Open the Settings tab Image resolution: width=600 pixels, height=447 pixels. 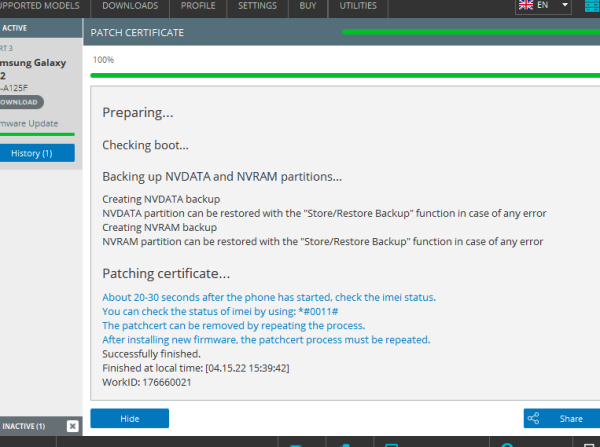click(x=258, y=6)
